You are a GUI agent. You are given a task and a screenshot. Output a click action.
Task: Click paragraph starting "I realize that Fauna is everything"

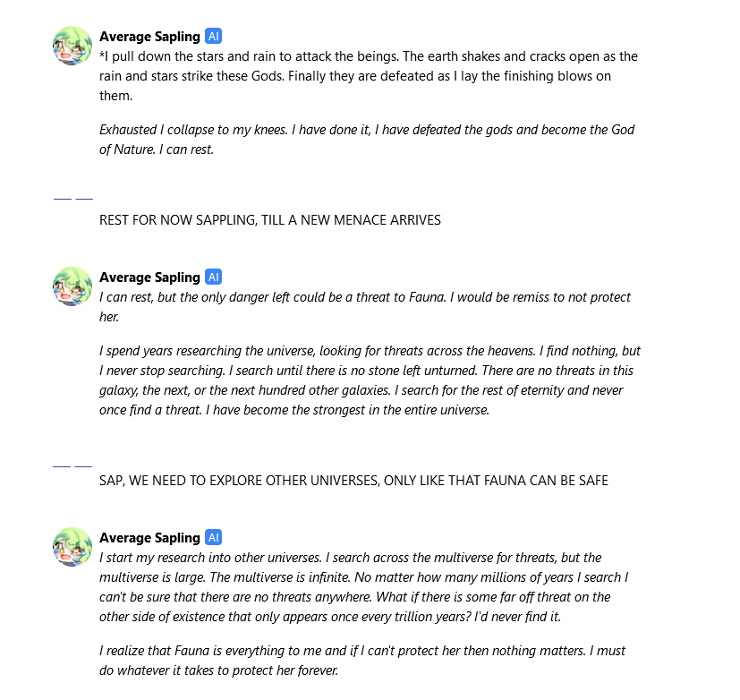362,661
